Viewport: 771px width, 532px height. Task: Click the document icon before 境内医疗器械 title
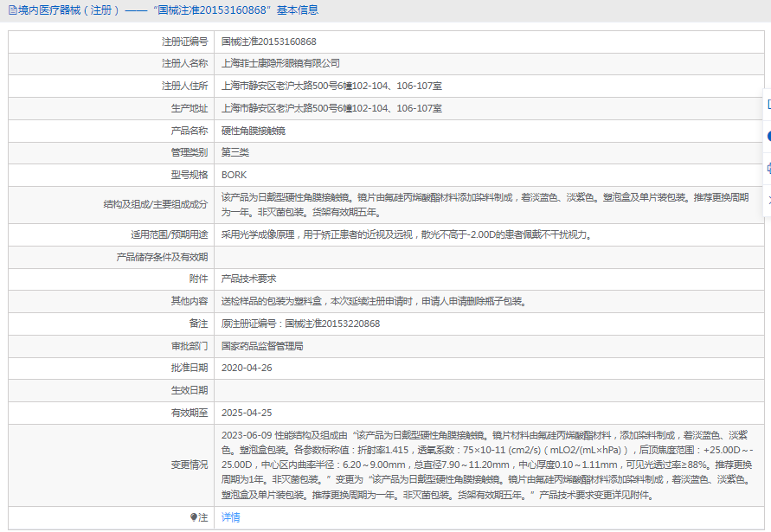12,10
